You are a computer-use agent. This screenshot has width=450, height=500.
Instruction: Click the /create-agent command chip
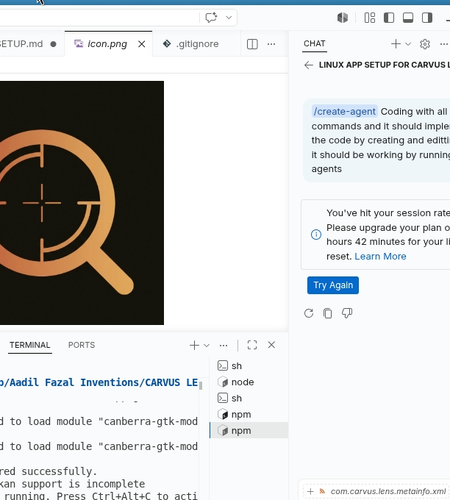coord(344,111)
